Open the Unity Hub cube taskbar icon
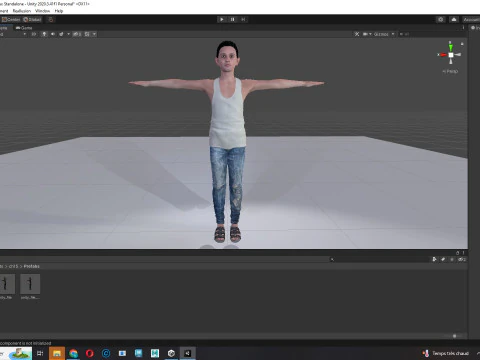This screenshot has height=360, width=480. click(x=171, y=353)
